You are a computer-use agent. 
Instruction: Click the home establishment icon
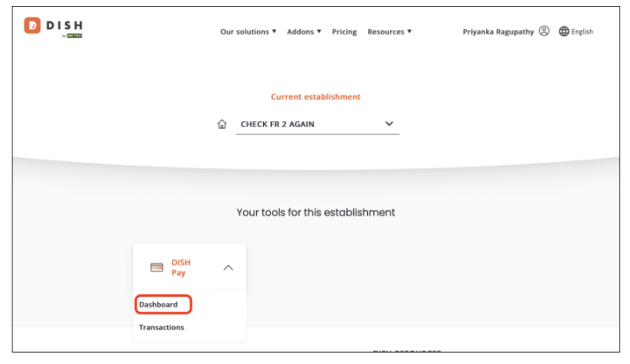click(222, 124)
